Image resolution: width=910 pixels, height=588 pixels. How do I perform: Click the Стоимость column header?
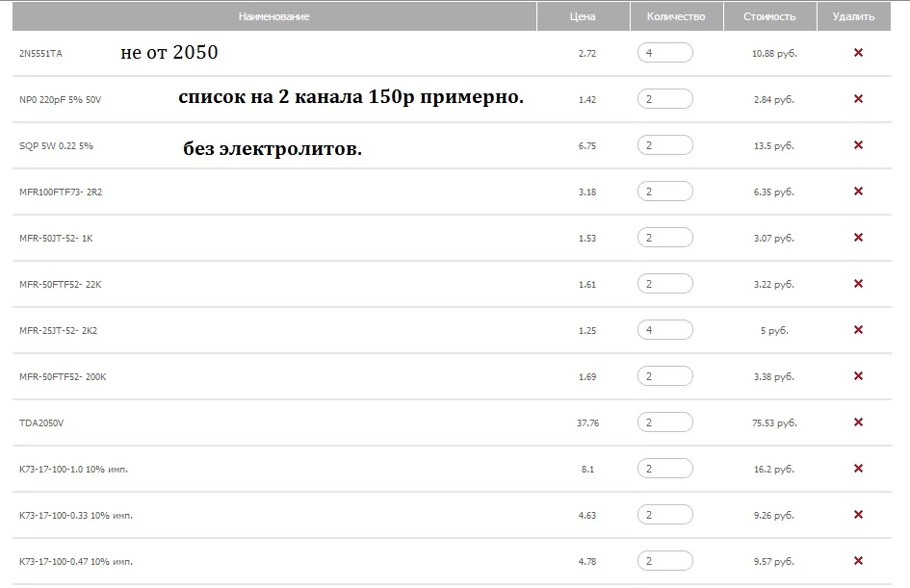[x=769, y=16]
